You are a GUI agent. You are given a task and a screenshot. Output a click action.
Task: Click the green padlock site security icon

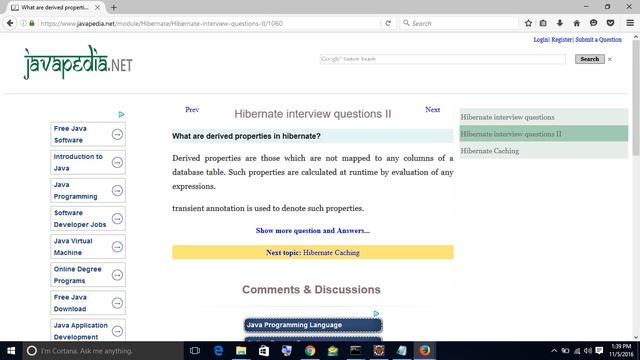(32, 23)
